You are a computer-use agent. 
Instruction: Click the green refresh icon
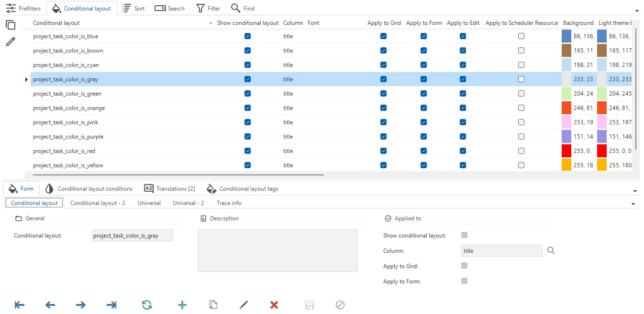tap(147, 305)
